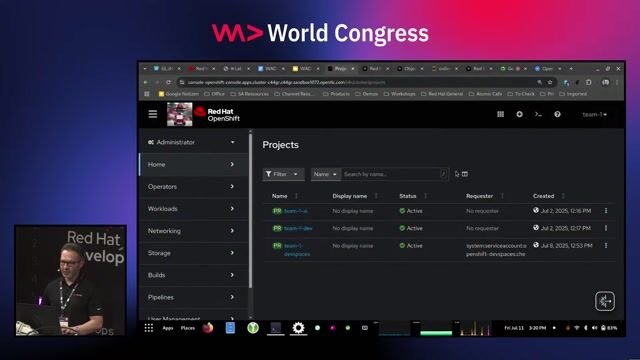Bookmark this page with star icon
The image size is (640, 360).
pos(550,82)
